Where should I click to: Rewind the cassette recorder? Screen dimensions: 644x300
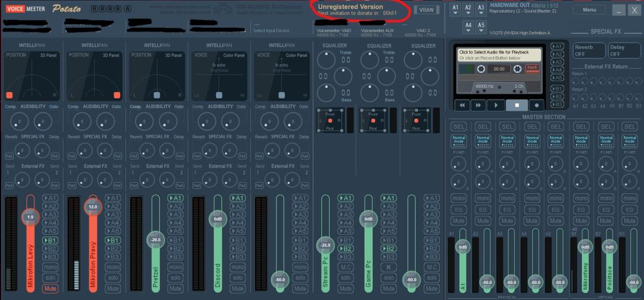tap(462, 105)
